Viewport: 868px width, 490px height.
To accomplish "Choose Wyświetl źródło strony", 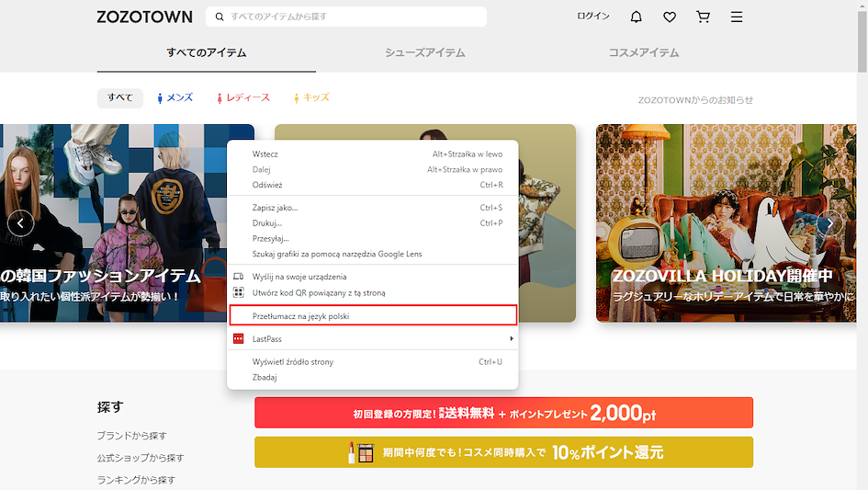I will (x=373, y=362).
